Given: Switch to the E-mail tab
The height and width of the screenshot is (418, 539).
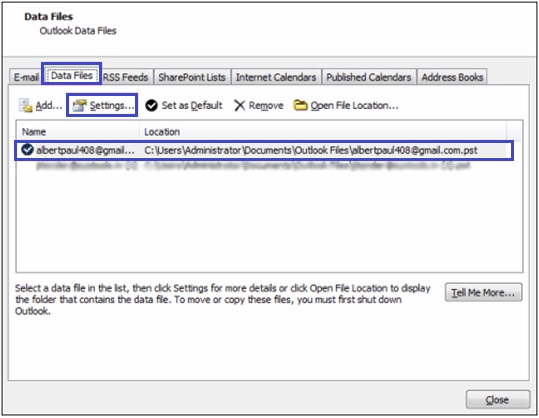Looking at the screenshot, I should 26,77.
